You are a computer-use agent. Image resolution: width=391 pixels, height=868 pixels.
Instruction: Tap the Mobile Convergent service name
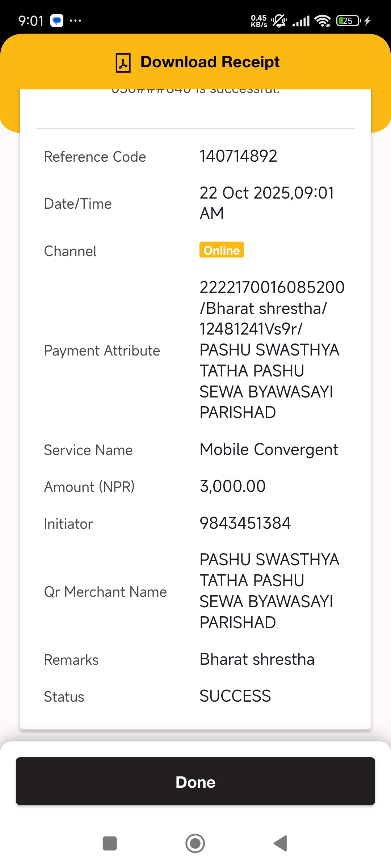[x=269, y=450]
